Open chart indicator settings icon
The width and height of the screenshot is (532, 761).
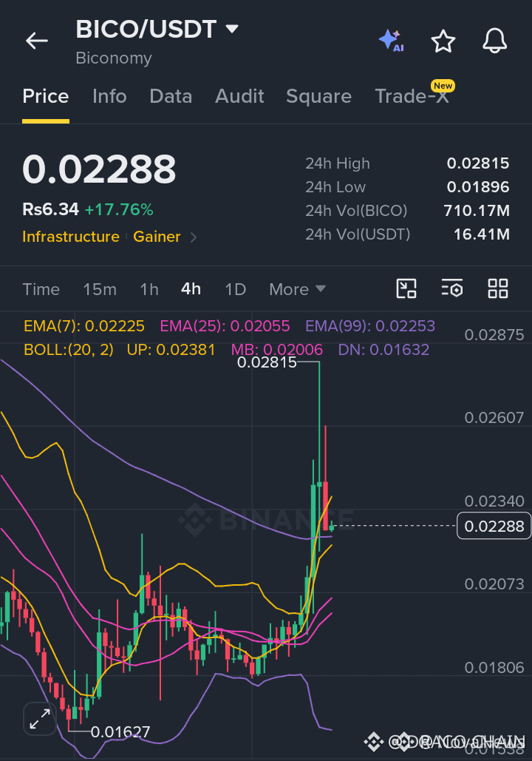pos(452,288)
